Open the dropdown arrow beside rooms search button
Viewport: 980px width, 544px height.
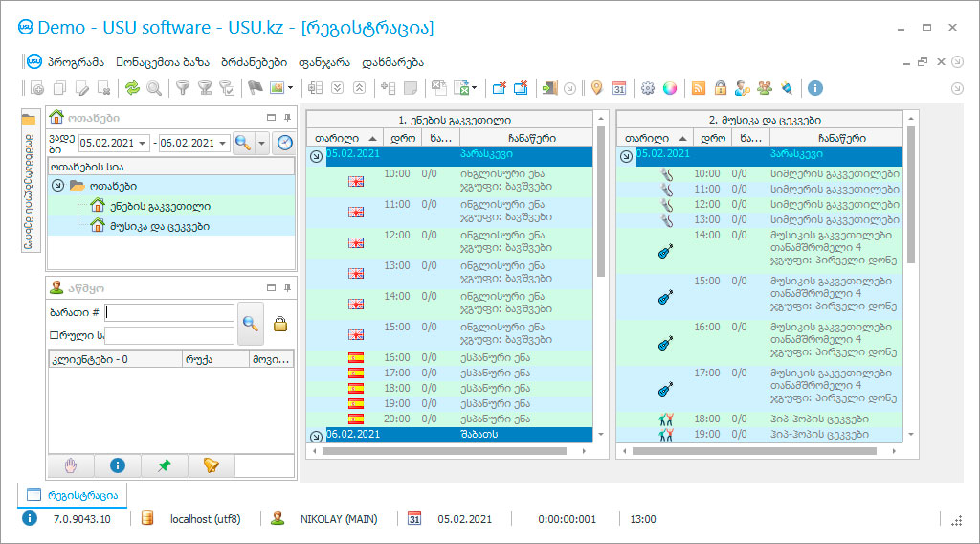tap(262, 144)
